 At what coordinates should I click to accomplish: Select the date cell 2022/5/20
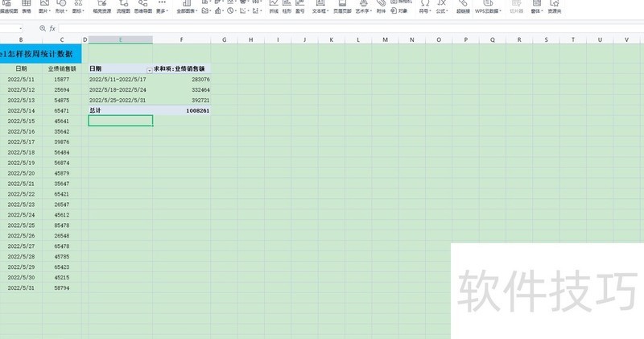pyautogui.click(x=21, y=173)
